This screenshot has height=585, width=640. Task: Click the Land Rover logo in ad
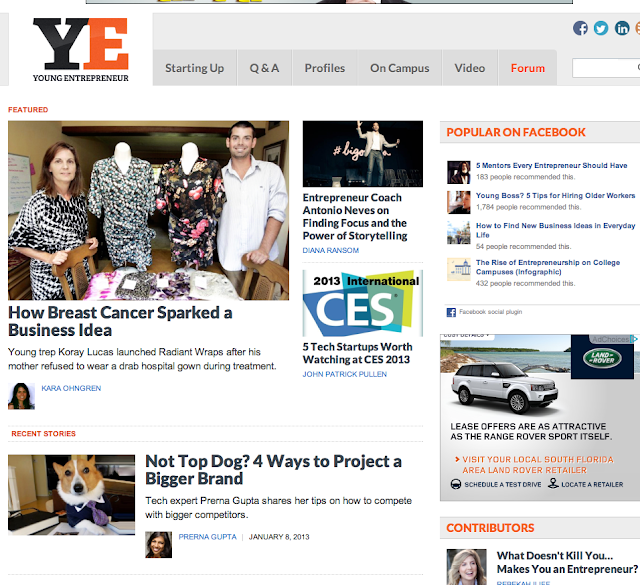point(602,358)
